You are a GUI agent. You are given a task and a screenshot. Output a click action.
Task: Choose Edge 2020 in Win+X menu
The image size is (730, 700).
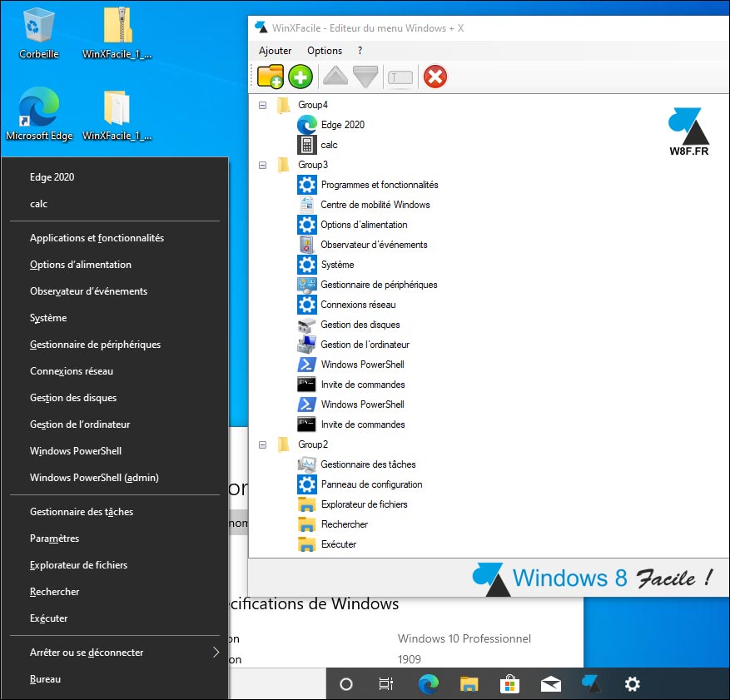115,176
